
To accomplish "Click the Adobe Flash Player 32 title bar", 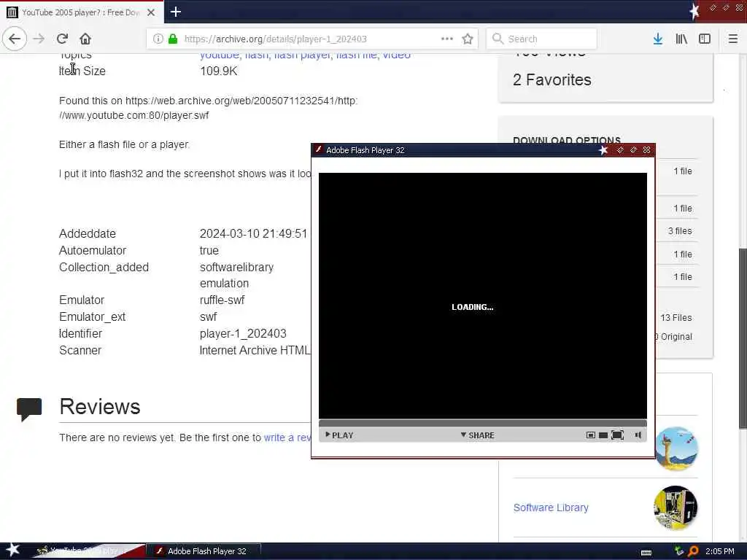I will point(457,150).
